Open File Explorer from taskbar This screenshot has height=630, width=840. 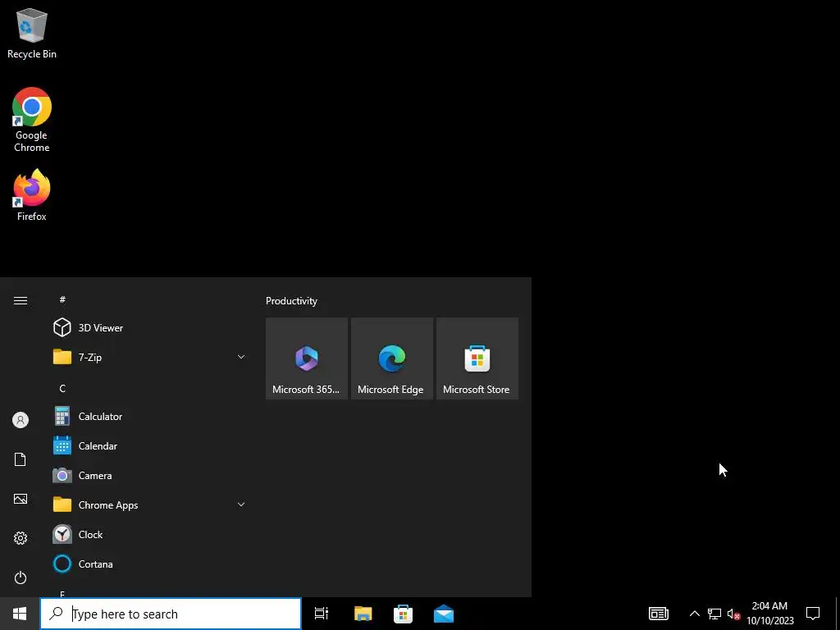(x=363, y=614)
